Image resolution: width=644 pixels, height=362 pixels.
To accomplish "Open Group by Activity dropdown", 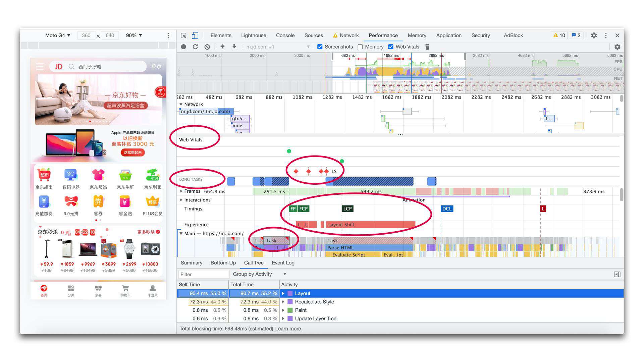I will (259, 274).
